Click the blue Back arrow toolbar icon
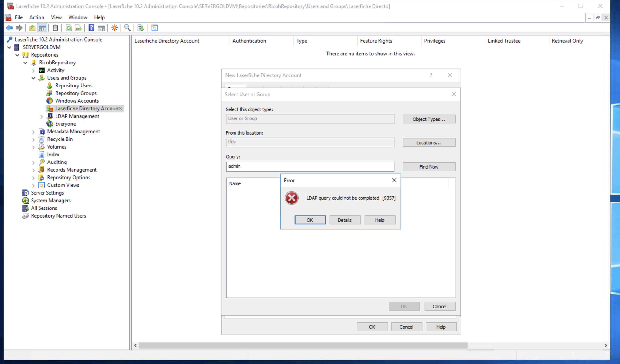 (x=9, y=28)
